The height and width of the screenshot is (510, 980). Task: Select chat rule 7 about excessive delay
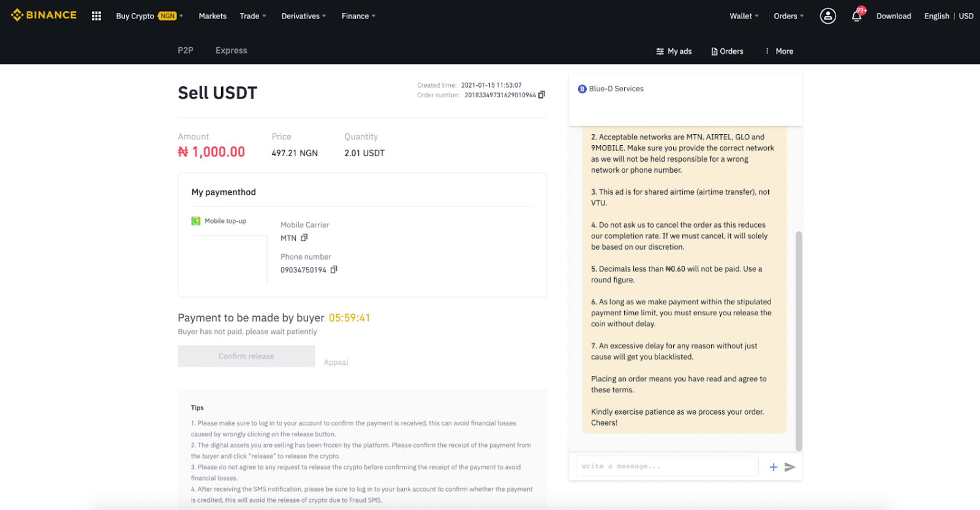click(x=674, y=351)
